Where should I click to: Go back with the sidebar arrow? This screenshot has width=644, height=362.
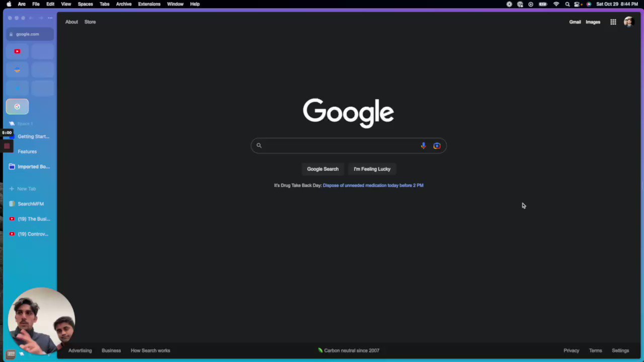coord(31,18)
